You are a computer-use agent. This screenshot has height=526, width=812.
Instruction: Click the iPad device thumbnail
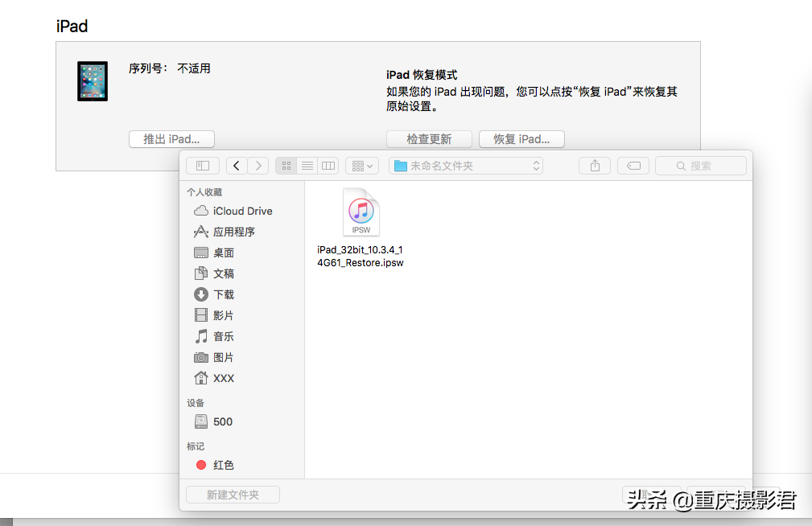pos(93,81)
